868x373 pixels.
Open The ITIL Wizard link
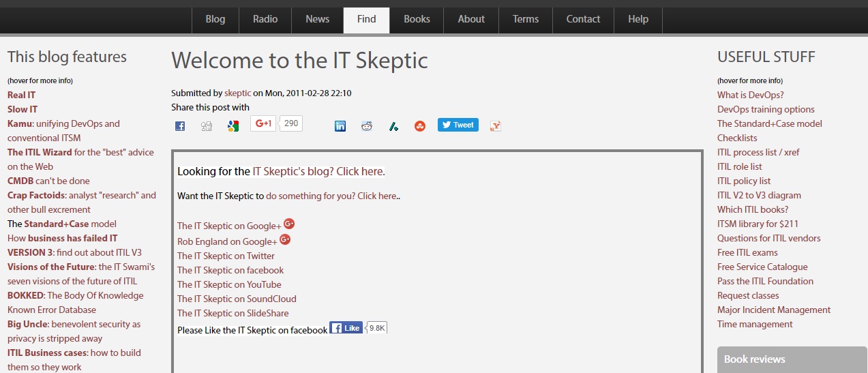(x=80, y=159)
